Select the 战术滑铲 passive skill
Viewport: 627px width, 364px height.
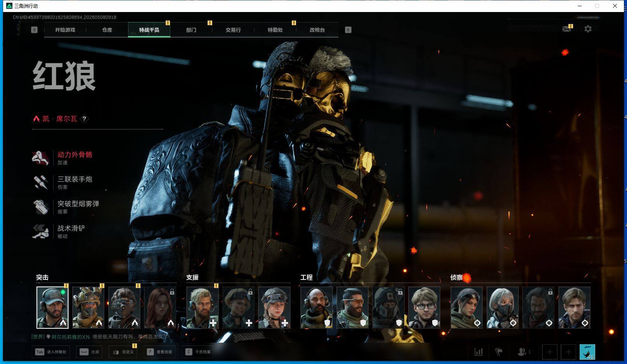coord(59,231)
